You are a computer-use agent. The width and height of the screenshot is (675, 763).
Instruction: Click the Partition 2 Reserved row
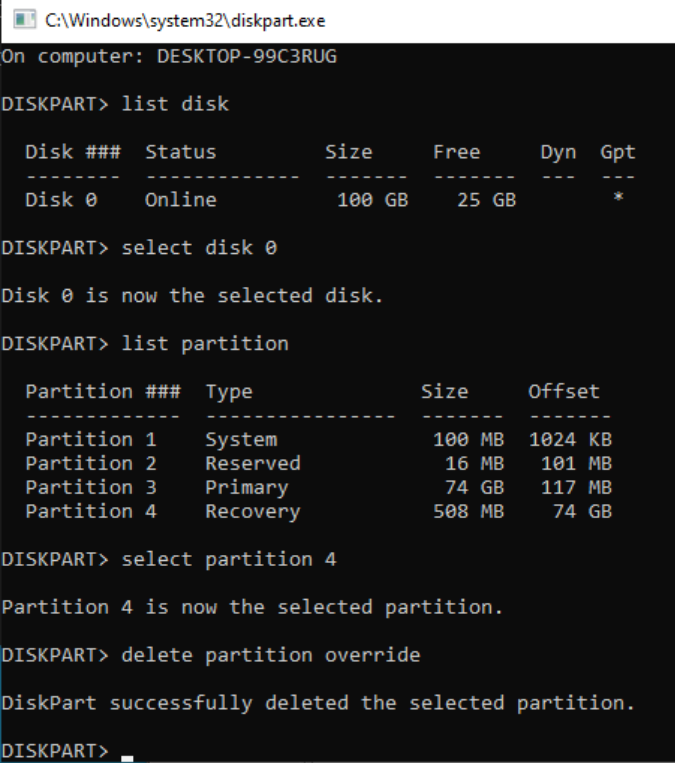click(318, 464)
